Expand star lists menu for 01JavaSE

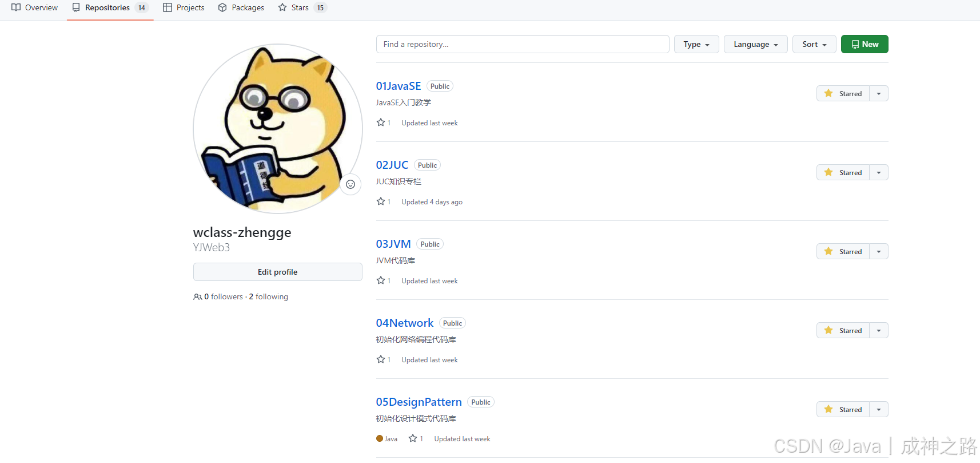(x=879, y=93)
